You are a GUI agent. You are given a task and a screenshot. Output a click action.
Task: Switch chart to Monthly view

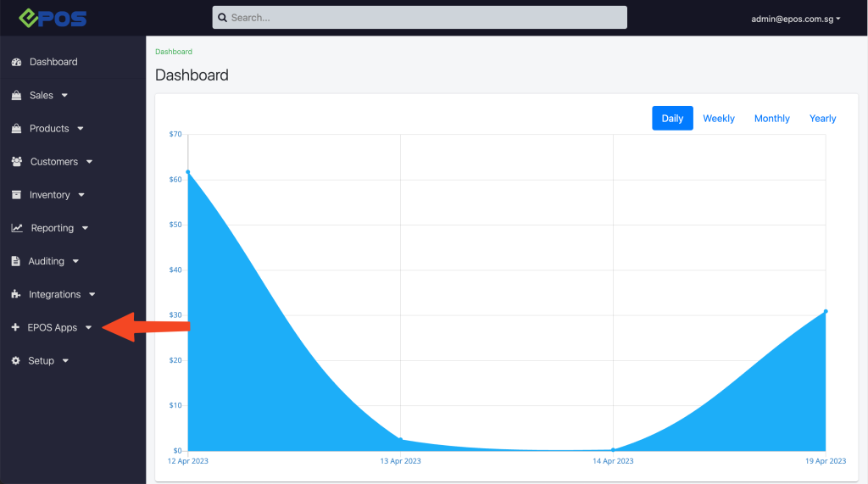[x=771, y=119]
